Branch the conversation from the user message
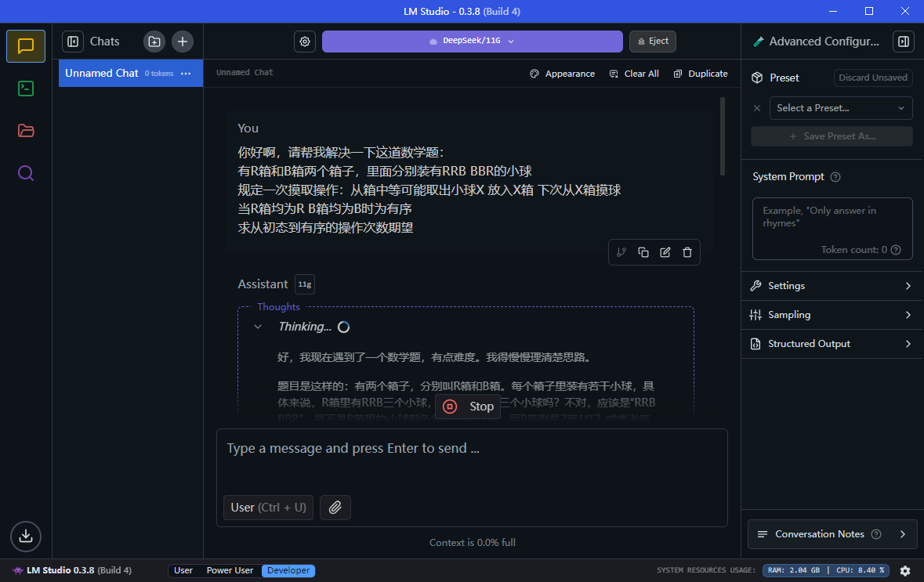 click(x=621, y=252)
